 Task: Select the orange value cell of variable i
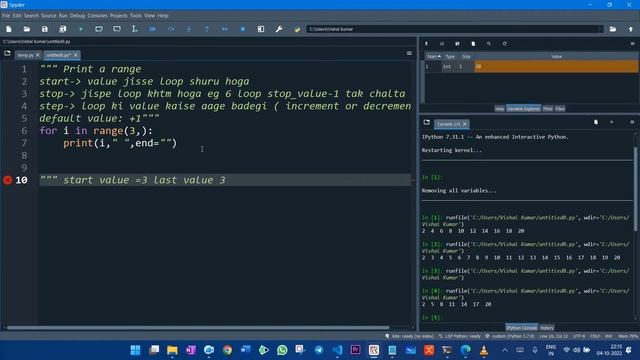tap(556, 67)
